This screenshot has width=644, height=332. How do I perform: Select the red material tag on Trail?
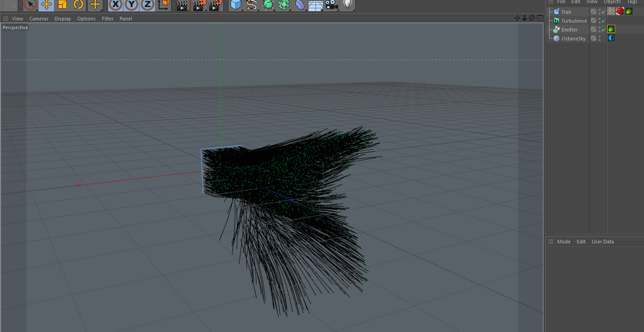pos(620,11)
